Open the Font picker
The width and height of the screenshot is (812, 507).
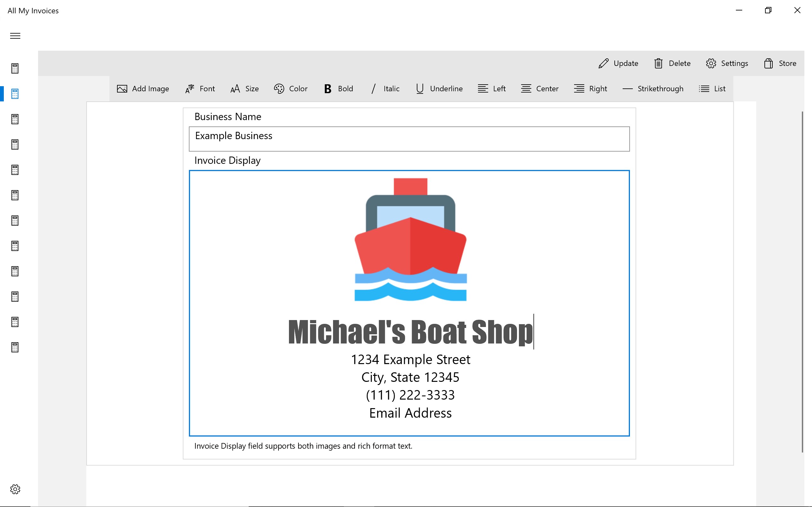(x=200, y=88)
